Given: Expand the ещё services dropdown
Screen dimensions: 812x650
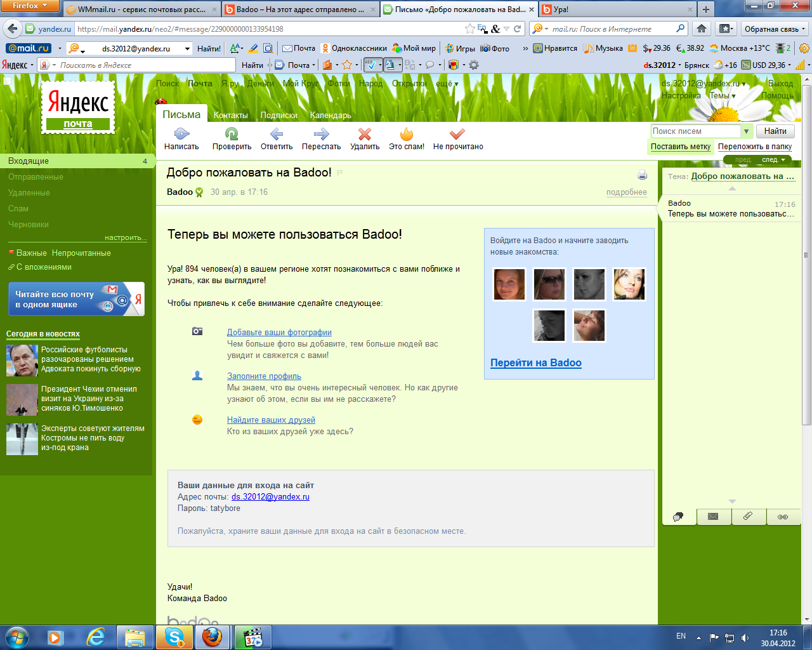Looking at the screenshot, I should tap(447, 83).
